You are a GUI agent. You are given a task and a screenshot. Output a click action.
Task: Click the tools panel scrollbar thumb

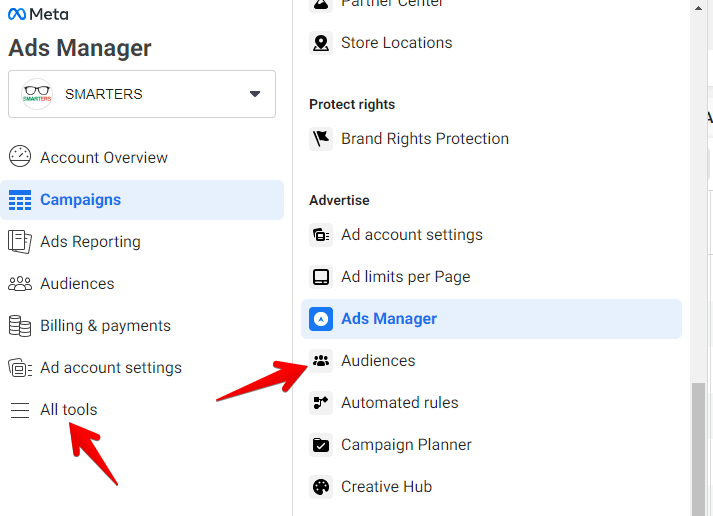click(698, 449)
